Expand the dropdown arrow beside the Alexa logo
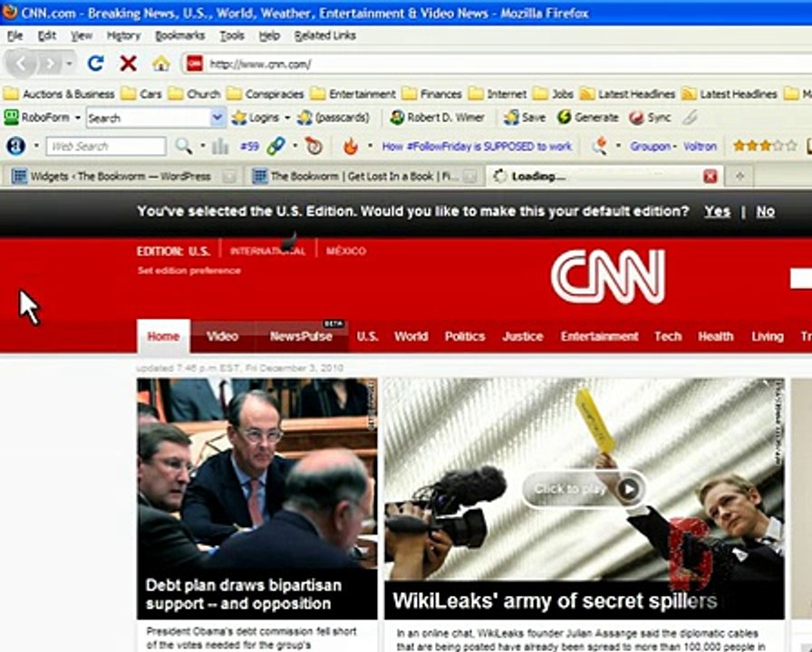 (36, 147)
